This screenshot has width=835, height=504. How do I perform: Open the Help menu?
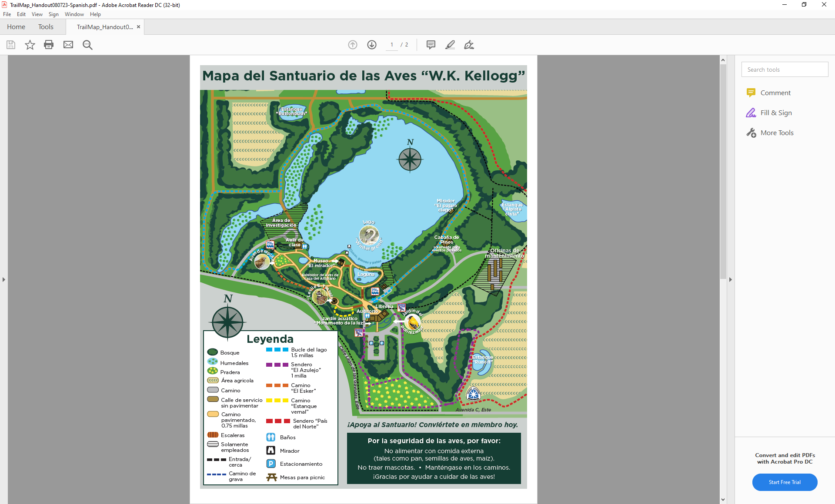tap(95, 14)
